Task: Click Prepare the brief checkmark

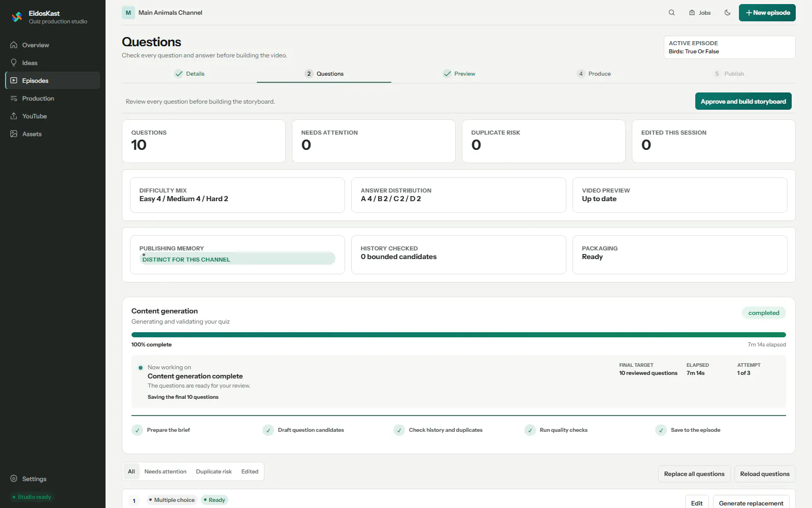Action: [137, 430]
